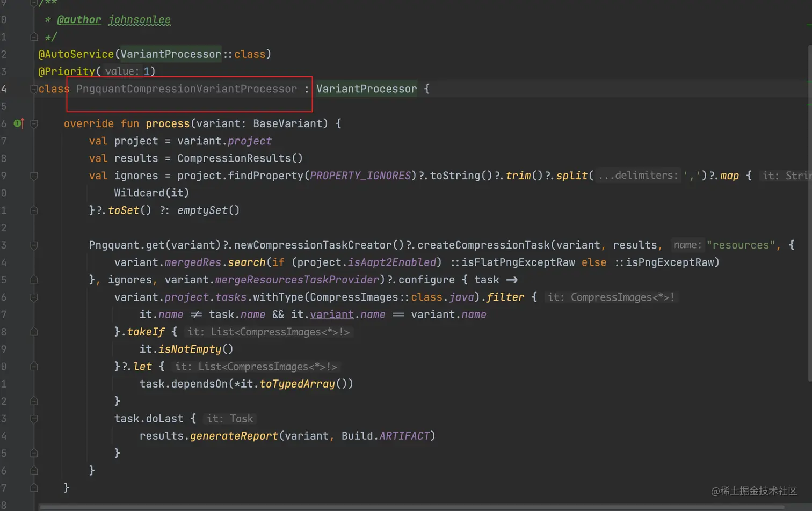The width and height of the screenshot is (812, 511).
Task: Click the process function name
Action: [x=168, y=123]
